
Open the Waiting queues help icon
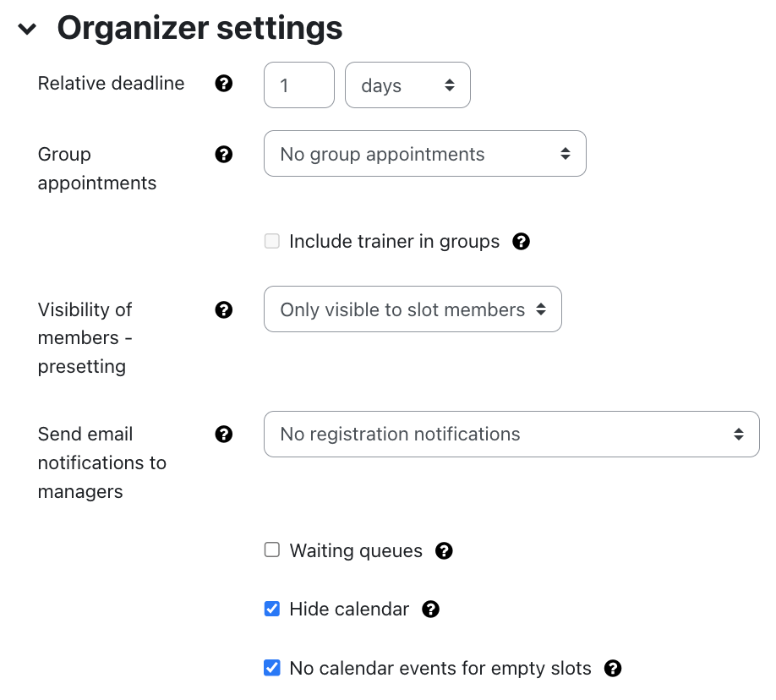[x=444, y=550]
